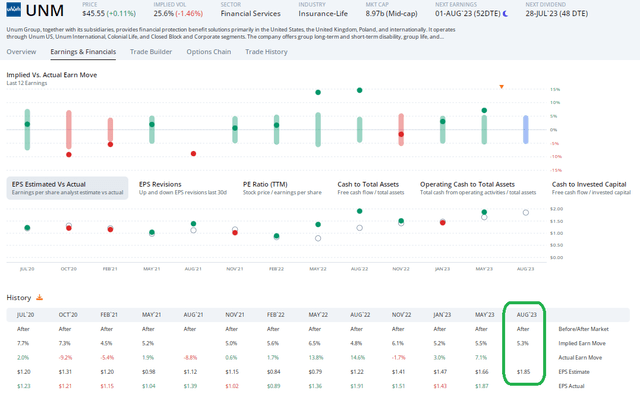Choose the EPS Revisions metric card

pyautogui.click(x=182, y=188)
